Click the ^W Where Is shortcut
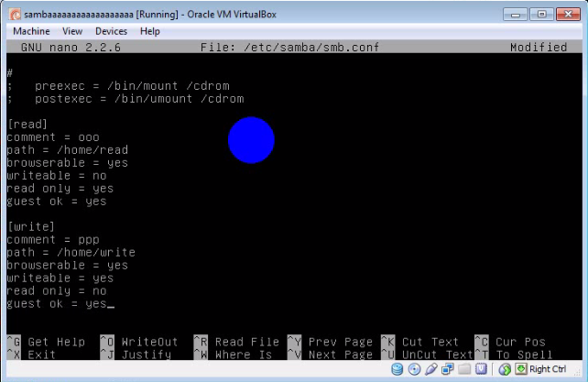The width and height of the screenshot is (588, 382). [233, 355]
